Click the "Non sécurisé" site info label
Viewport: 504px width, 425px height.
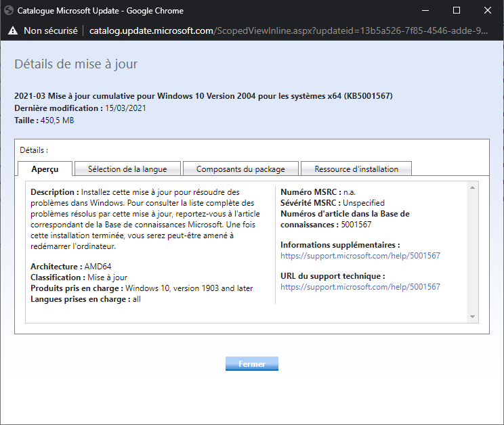pos(50,30)
